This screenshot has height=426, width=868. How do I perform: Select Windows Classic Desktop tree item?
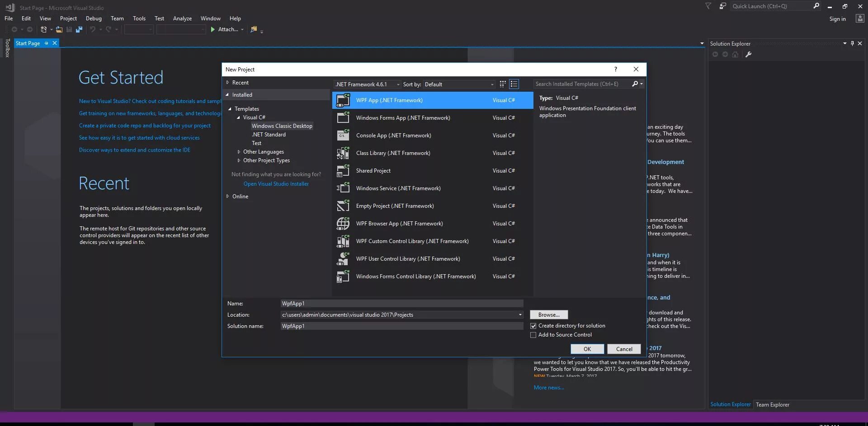pyautogui.click(x=282, y=126)
